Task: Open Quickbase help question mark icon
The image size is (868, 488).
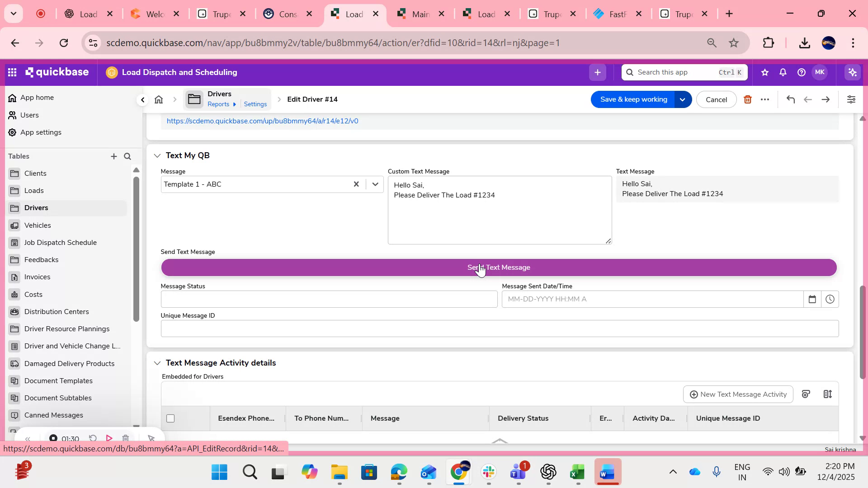Action: tap(801, 72)
